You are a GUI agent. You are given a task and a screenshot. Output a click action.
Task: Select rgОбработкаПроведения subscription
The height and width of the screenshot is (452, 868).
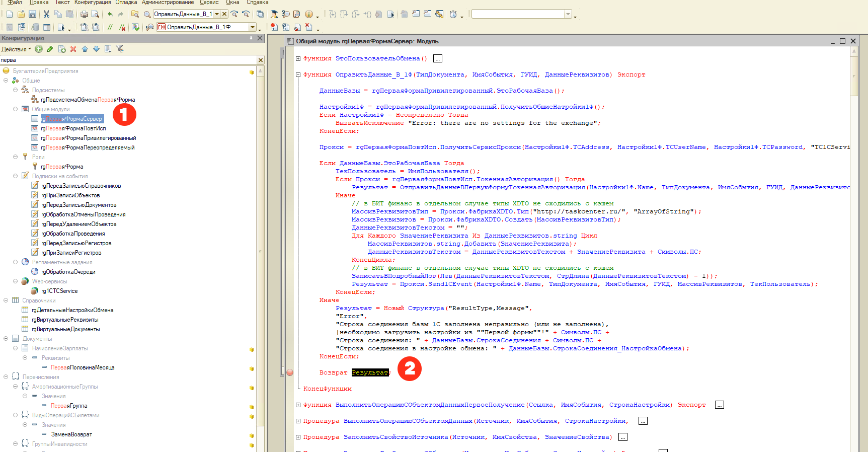73,234
